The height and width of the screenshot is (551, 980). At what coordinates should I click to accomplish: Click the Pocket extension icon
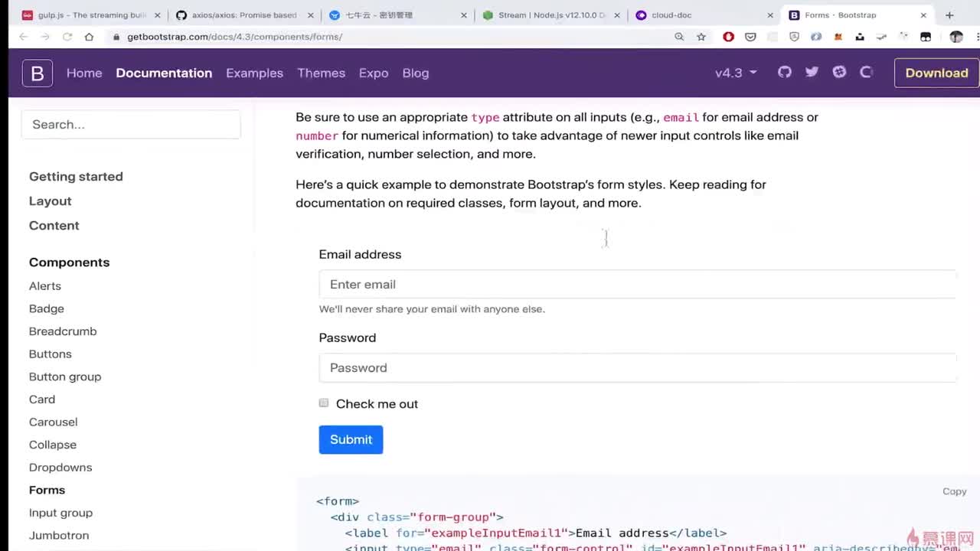coord(750,37)
